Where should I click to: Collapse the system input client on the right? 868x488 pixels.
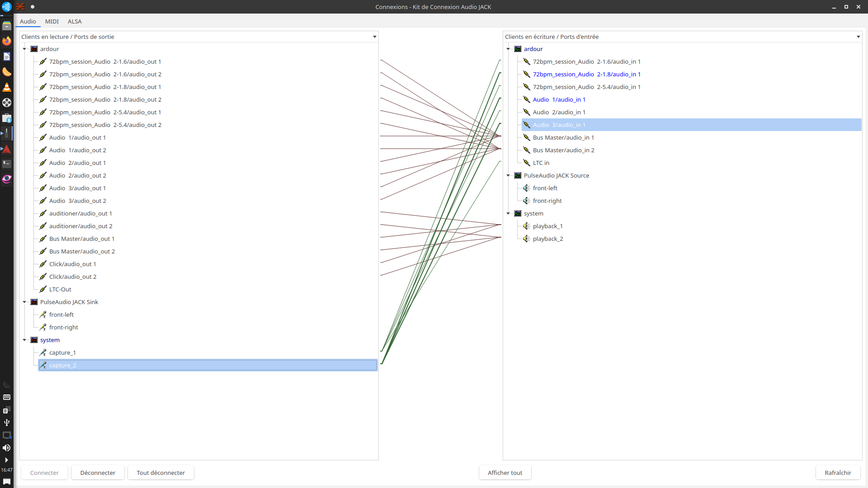(508, 213)
